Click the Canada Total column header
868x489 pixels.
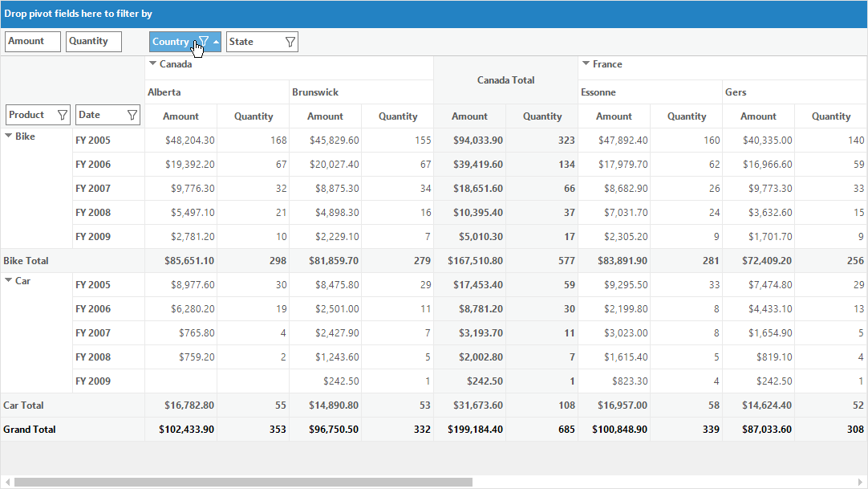(505, 80)
